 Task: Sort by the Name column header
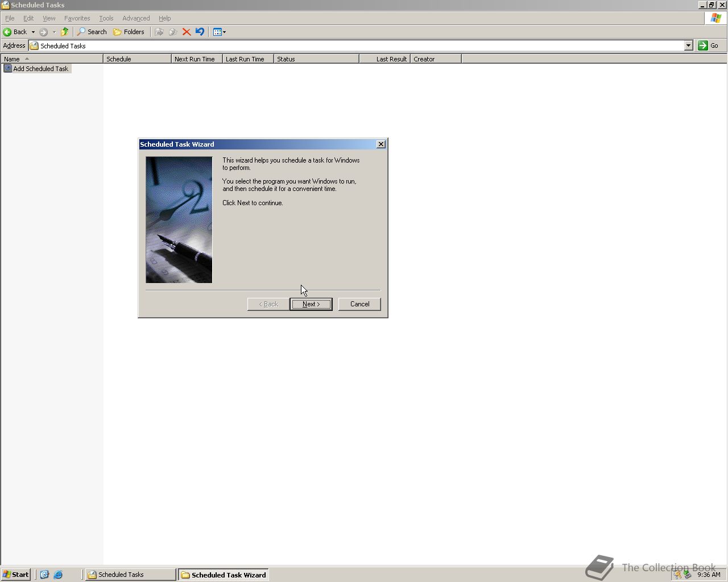pyautogui.click(x=52, y=59)
